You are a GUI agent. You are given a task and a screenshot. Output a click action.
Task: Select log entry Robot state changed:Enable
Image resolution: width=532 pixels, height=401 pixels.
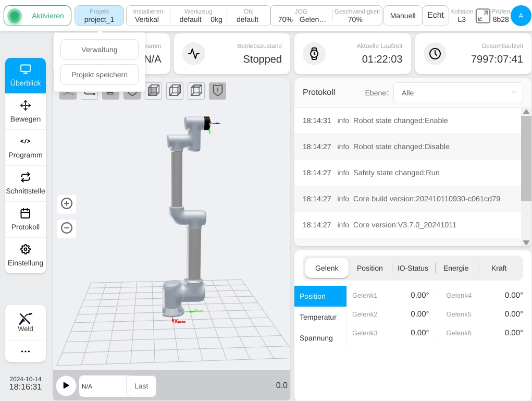click(407, 120)
